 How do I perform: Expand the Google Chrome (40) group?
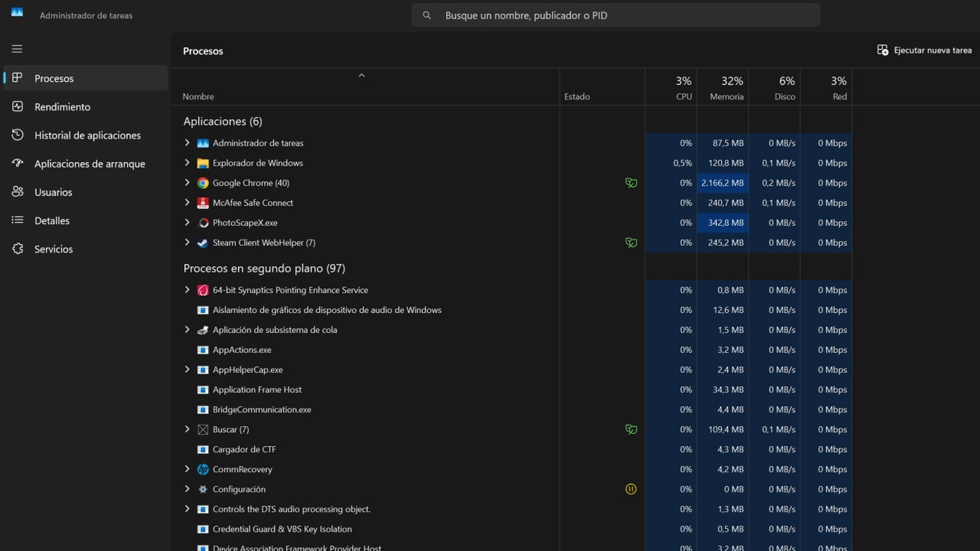point(187,183)
